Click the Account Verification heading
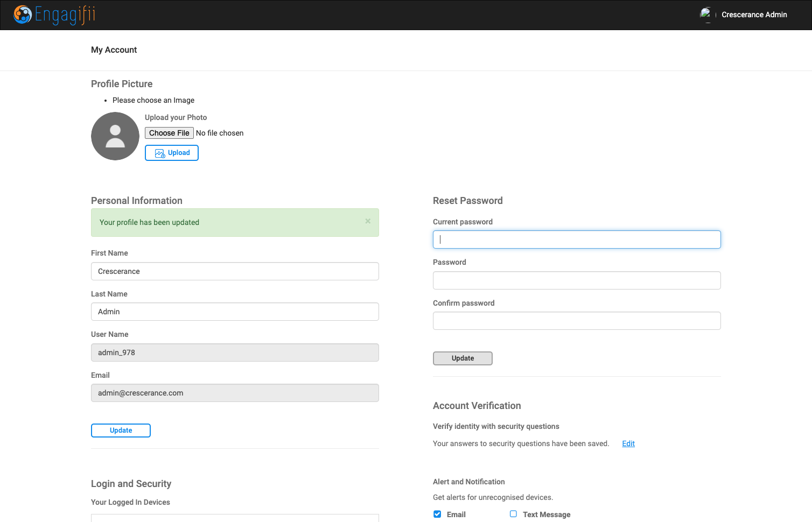The height and width of the screenshot is (522, 812). pyautogui.click(x=477, y=406)
